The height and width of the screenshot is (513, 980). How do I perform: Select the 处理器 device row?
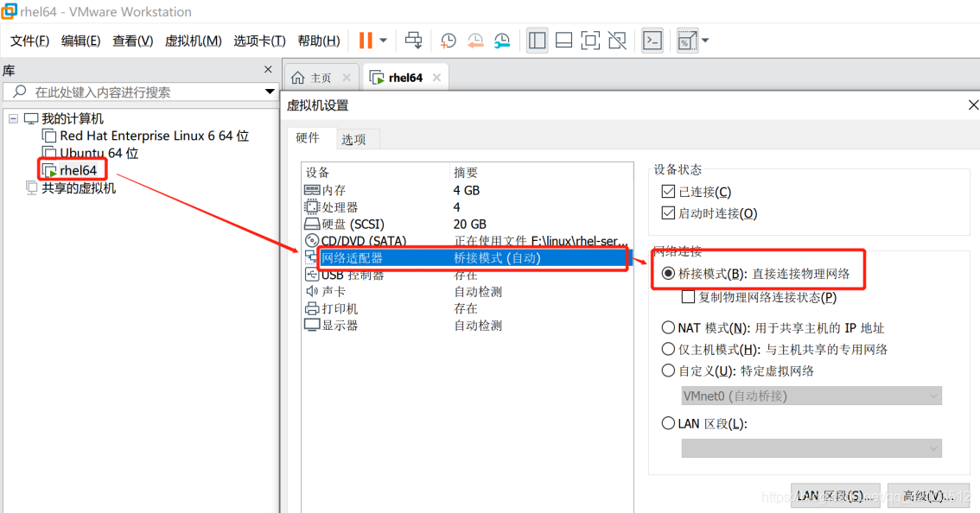[x=467, y=206]
